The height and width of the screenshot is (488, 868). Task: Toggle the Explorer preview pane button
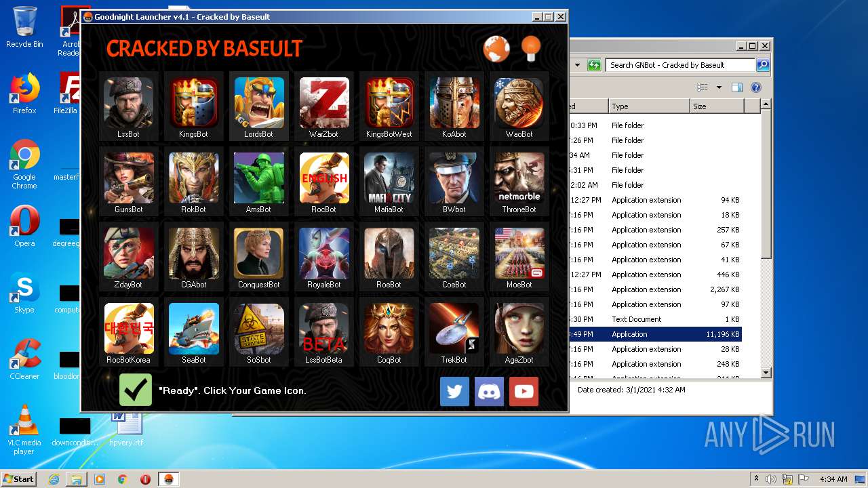737,87
